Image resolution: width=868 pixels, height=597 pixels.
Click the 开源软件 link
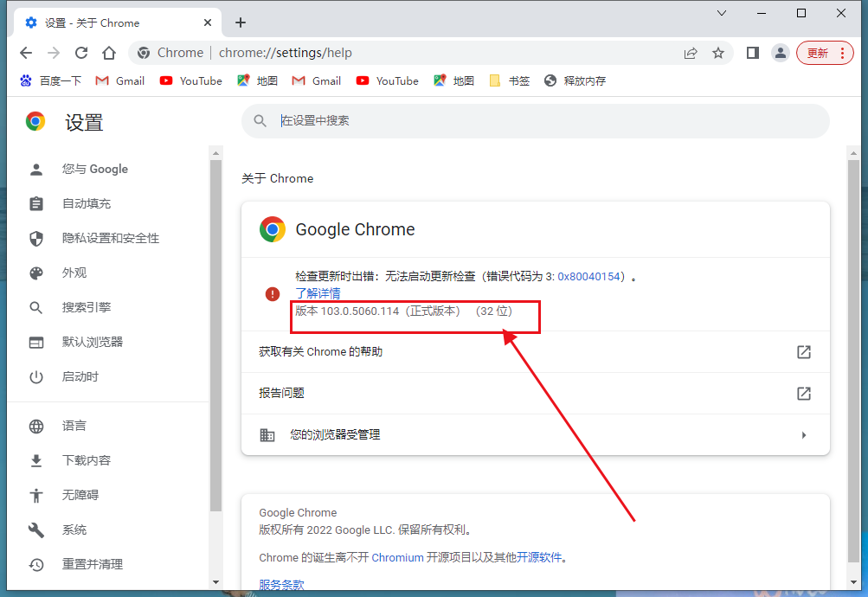(539, 558)
